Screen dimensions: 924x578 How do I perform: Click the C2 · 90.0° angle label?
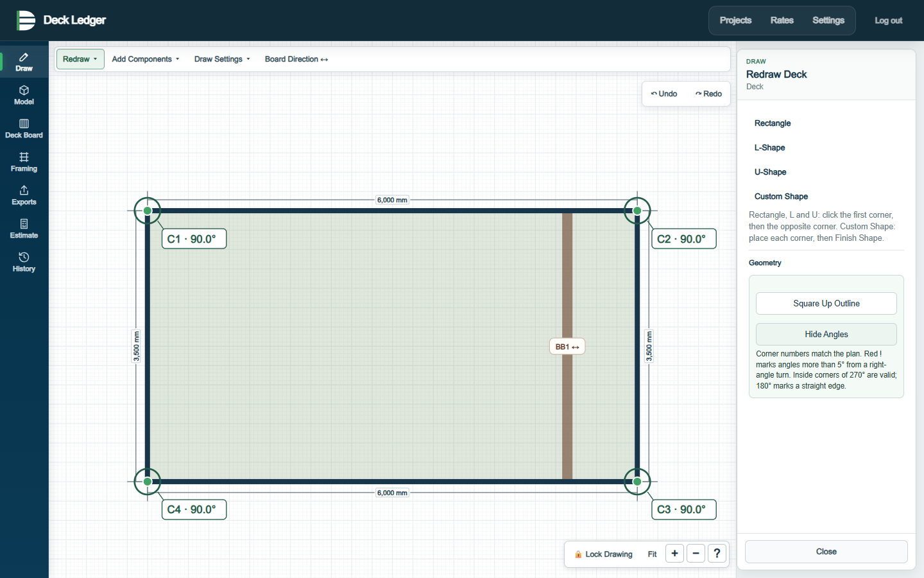(x=684, y=239)
